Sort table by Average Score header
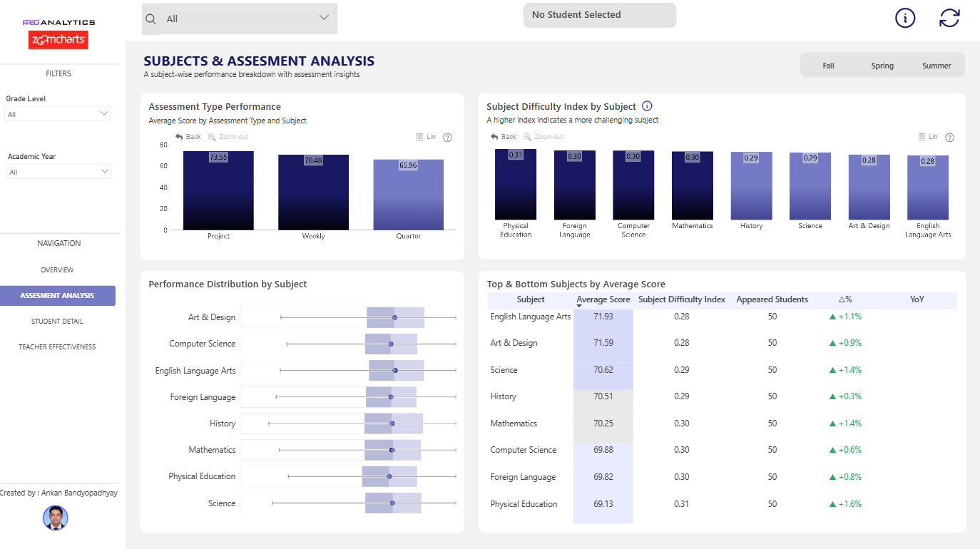 [x=603, y=299]
